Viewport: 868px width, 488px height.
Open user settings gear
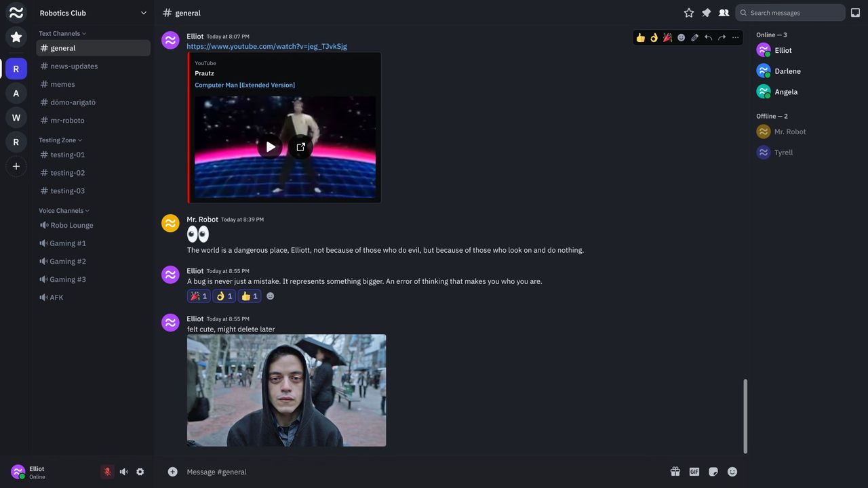(x=140, y=471)
